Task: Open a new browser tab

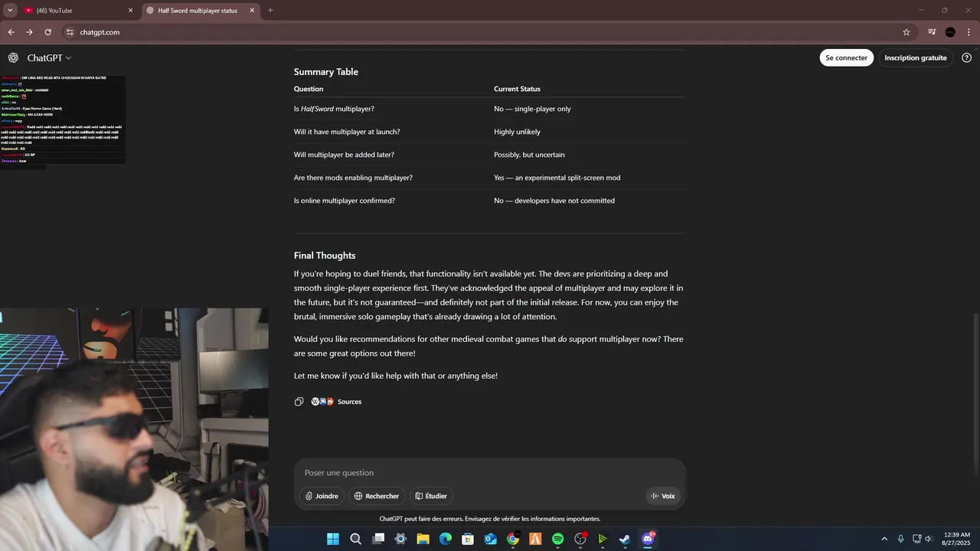Action: click(x=270, y=11)
